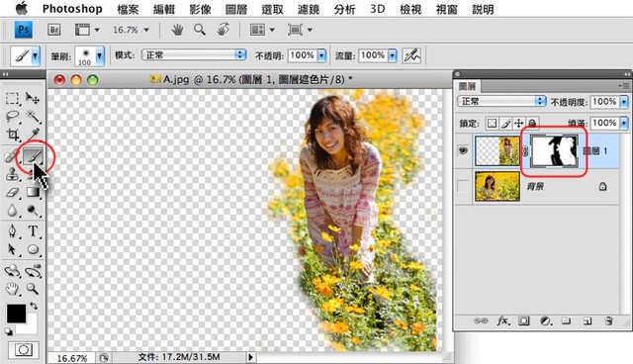The height and width of the screenshot is (364, 633).
Task: Open the 檔案 menu
Action: pos(128,9)
